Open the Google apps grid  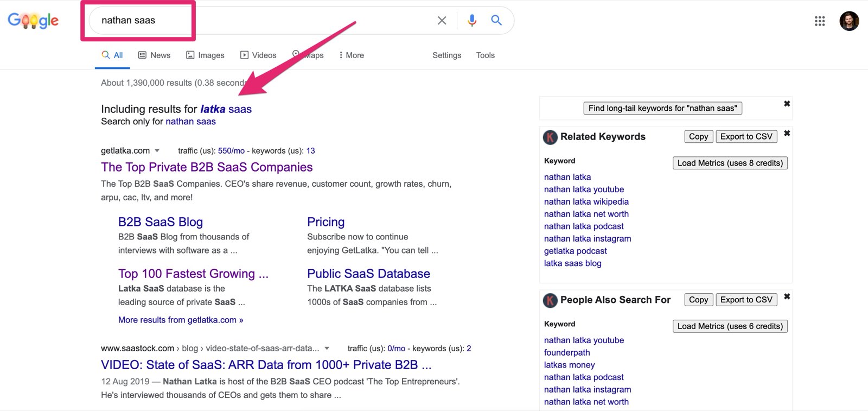820,21
